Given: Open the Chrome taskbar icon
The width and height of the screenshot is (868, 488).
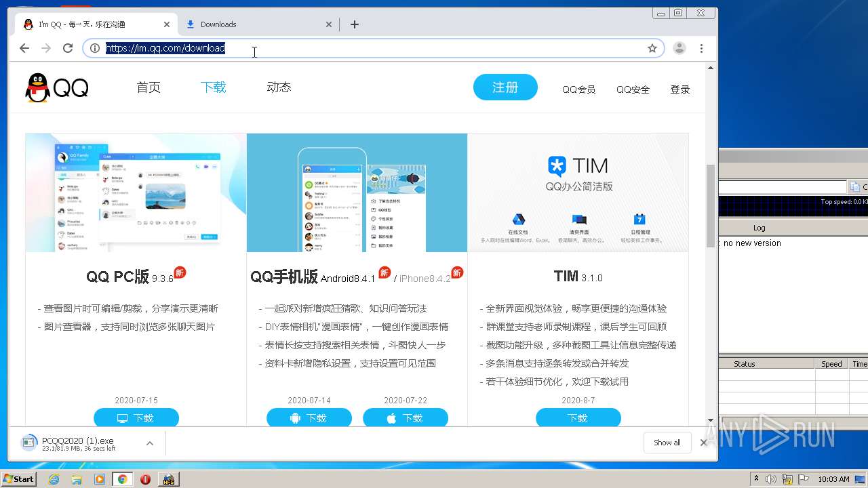Looking at the screenshot, I should click(x=123, y=479).
